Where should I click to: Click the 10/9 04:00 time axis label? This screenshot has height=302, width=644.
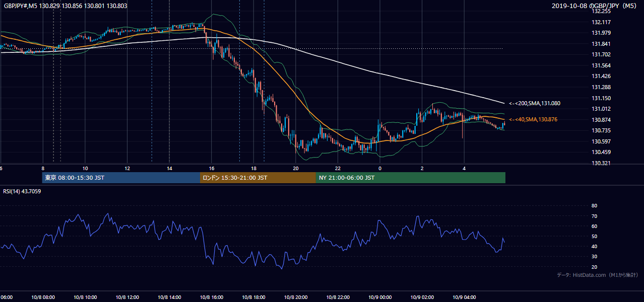click(464, 297)
